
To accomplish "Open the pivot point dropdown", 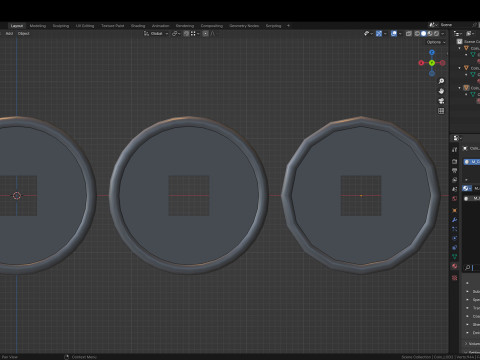I will (x=176, y=34).
